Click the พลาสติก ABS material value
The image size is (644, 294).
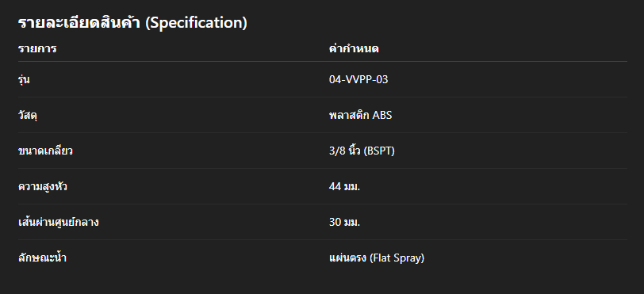coord(360,115)
